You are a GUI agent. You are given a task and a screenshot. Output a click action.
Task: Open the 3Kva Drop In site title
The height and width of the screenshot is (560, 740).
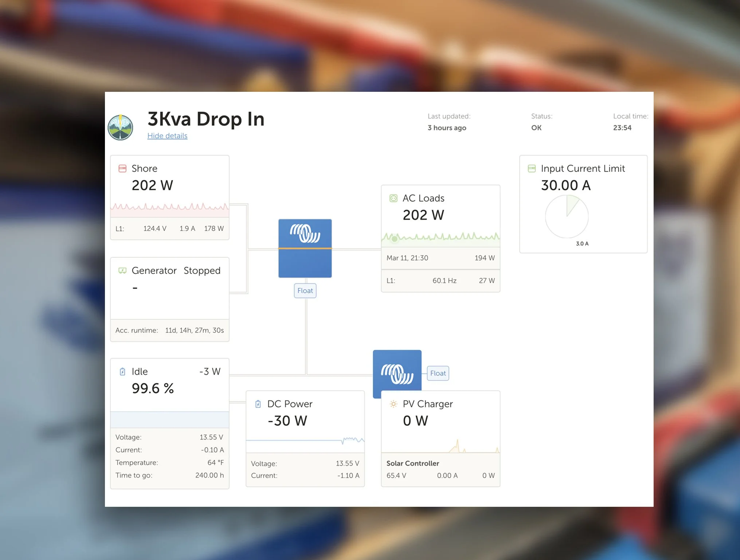pyautogui.click(x=206, y=119)
